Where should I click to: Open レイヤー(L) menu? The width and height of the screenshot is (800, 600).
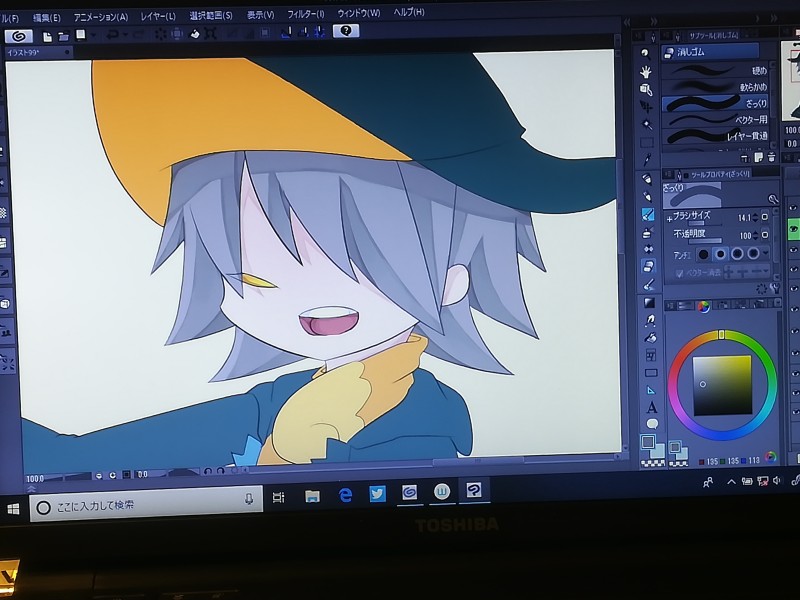[158, 16]
